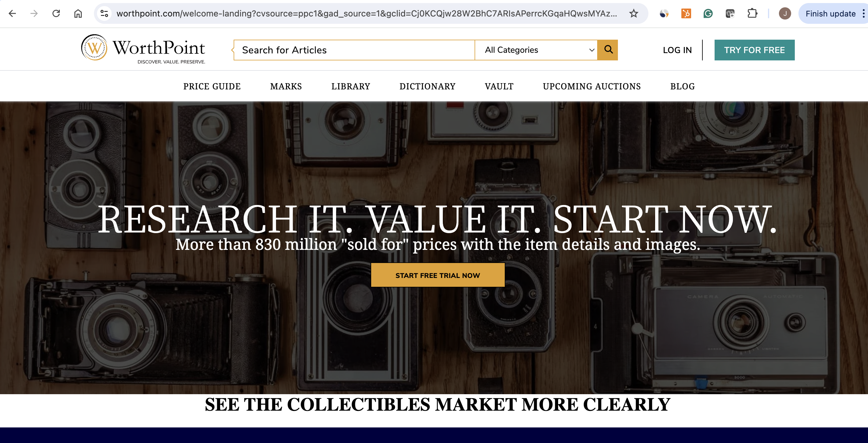Reload the page
868x443 pixels.
click(56, 13)
